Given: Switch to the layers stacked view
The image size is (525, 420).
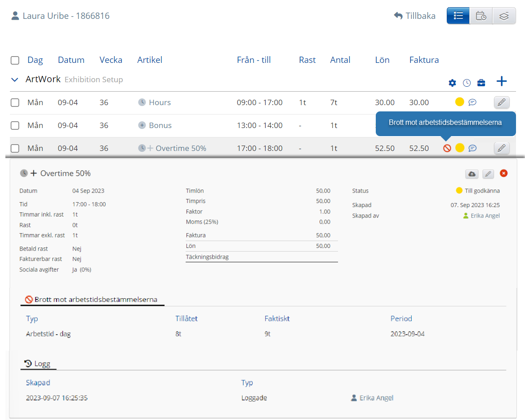Looking at the screenshot, I should click(504, 16).
